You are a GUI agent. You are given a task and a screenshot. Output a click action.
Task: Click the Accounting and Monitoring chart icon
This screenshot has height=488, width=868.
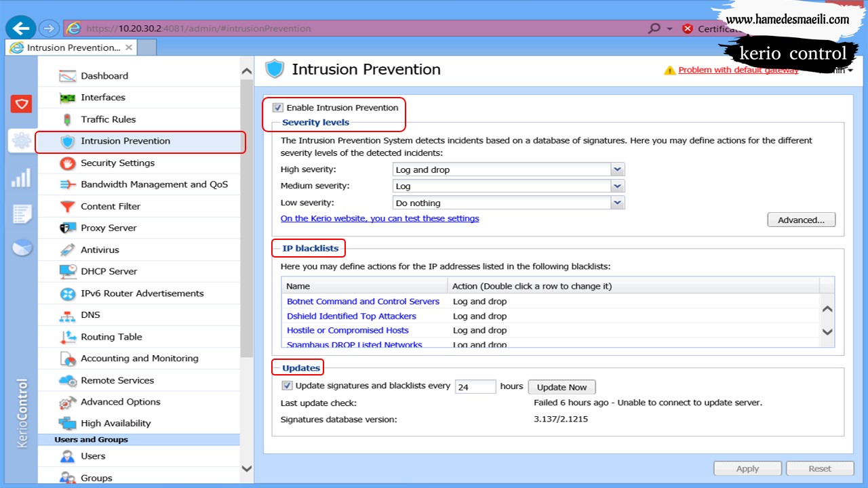(x=67, y=359)
